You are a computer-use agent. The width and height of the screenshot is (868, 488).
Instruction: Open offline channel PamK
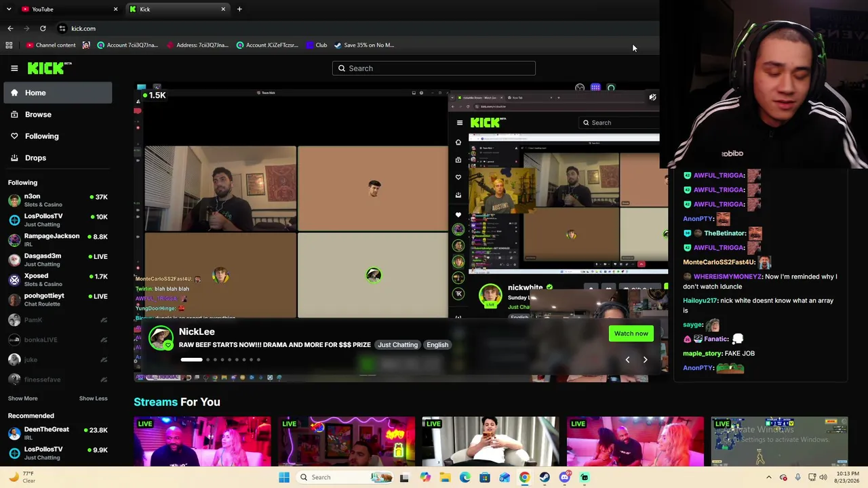point(58,320)
